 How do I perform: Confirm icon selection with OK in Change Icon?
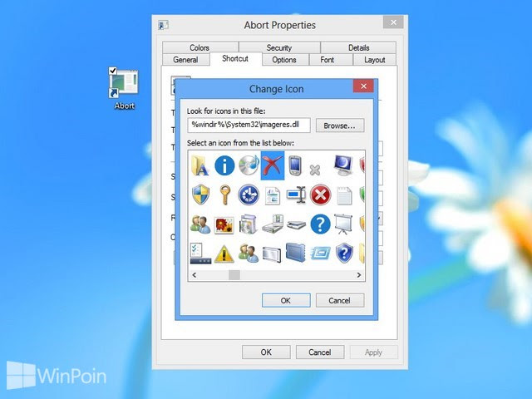click(286, 301)
